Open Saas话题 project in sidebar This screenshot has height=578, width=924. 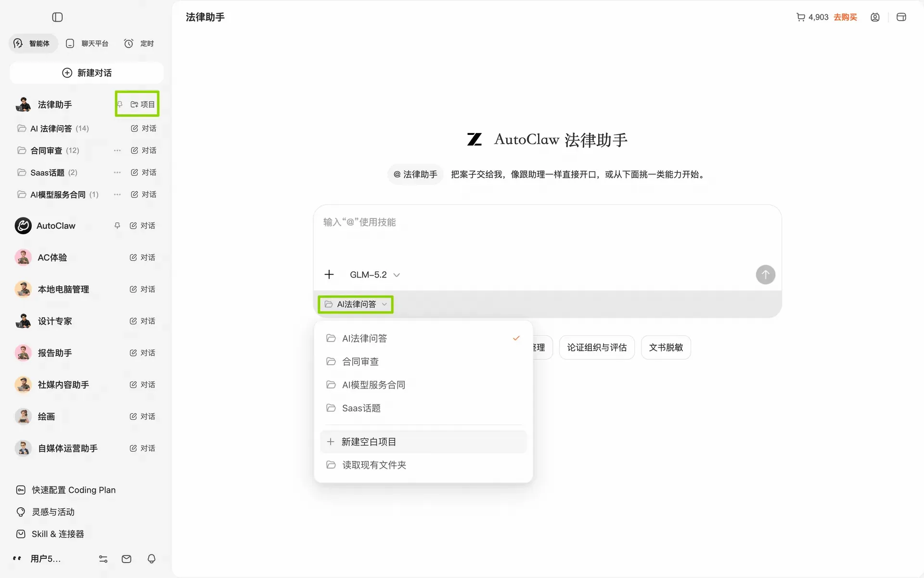[x=47, y=172]
